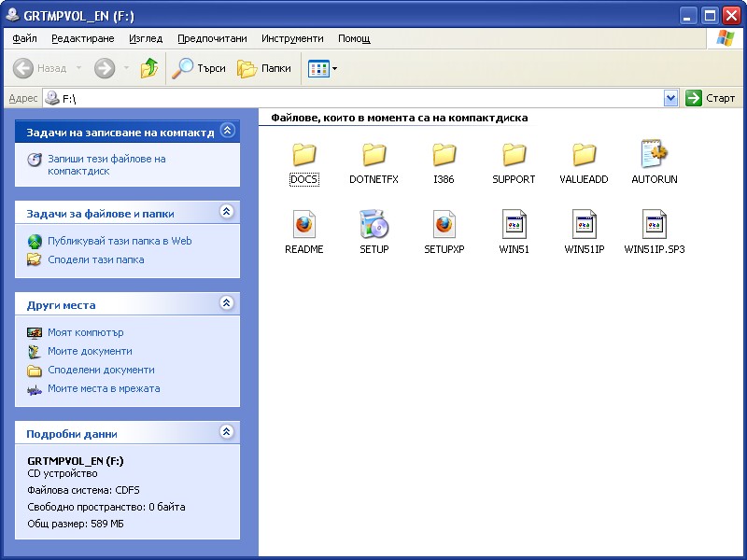This screenshot has width=747, height=560.
Task: Click the green Forward arrow button
Action: point(105,68)
